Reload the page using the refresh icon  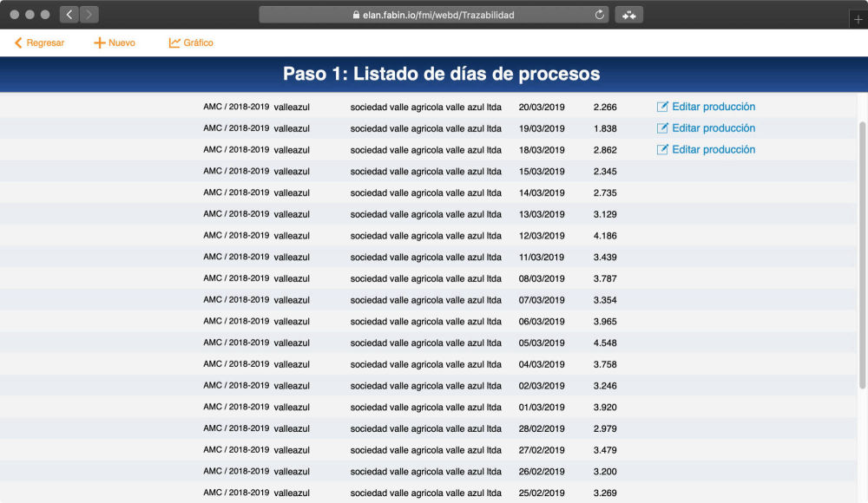600,15
